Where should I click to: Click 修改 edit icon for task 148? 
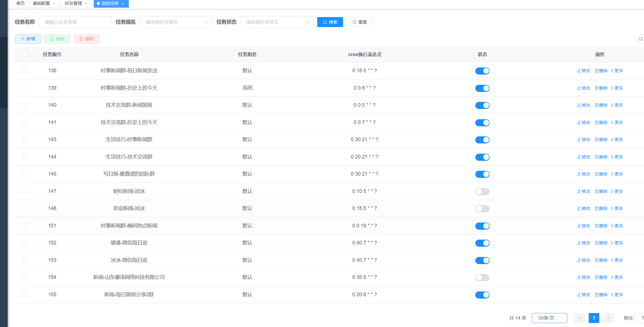[x=584, y=208]
